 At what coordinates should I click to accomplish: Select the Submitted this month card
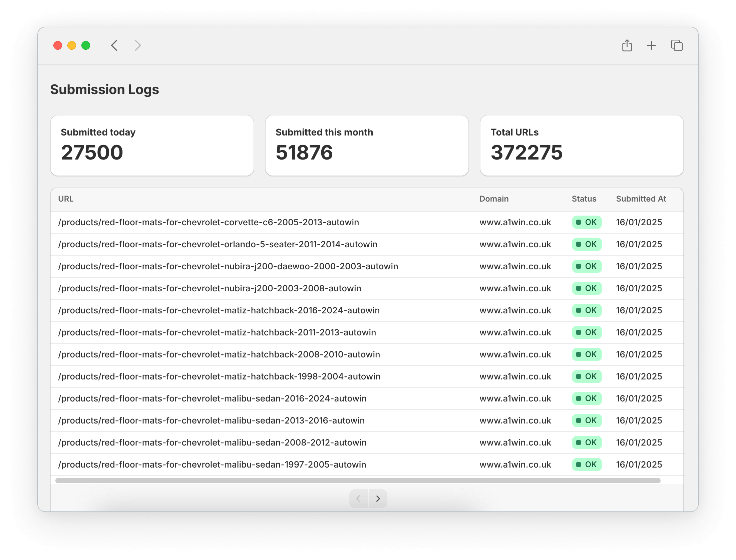(x=367, y=146)
